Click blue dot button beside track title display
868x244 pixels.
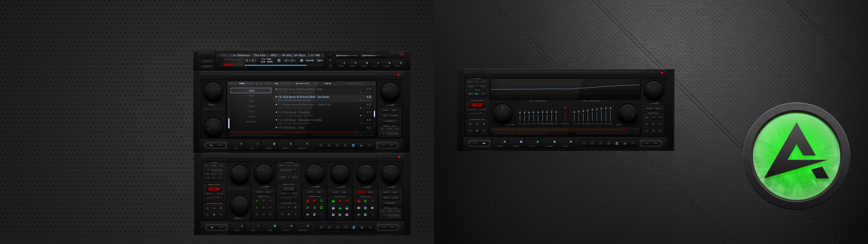pyautogui.click(x=330, y=60)
